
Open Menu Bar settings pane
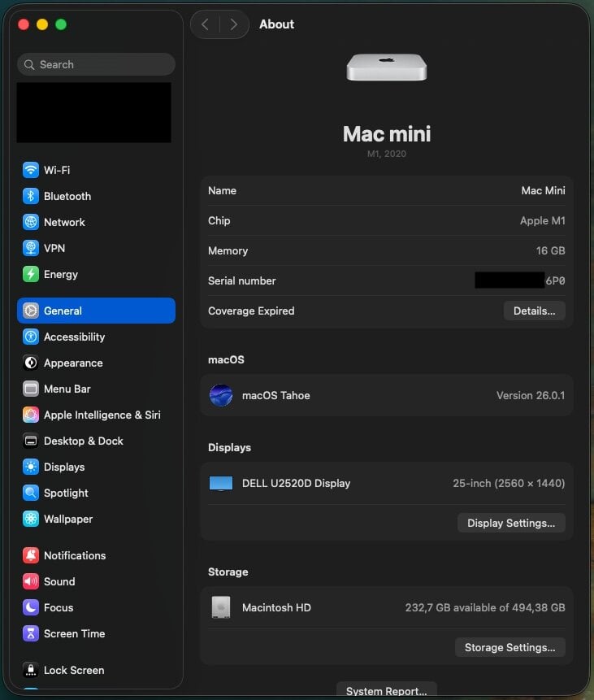point(67,389)
